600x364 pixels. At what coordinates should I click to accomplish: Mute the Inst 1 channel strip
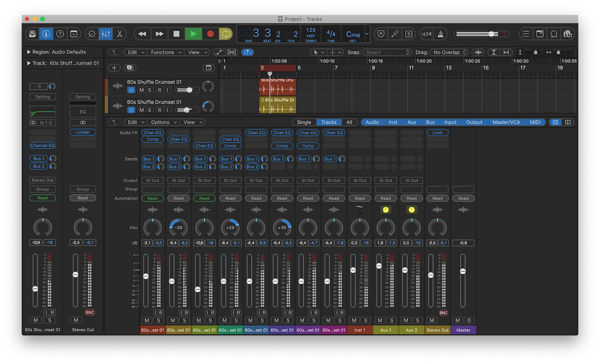(354, 320)
